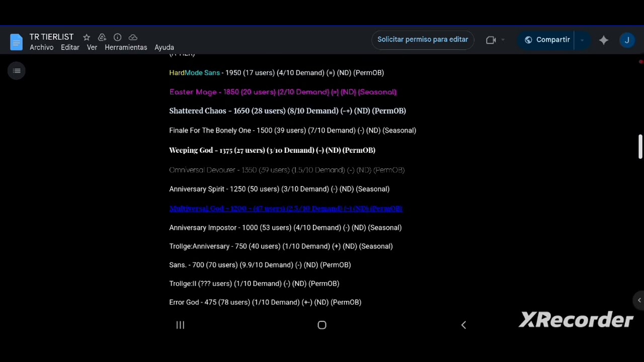Image resolution: width=644 pixels, height=362 pixels.
Task: Open the Gemini sparkle assistant
Action: tap(604, 40)
